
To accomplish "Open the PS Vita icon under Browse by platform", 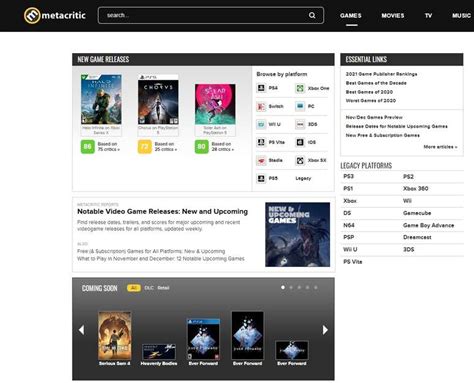I will pos(261,142).
